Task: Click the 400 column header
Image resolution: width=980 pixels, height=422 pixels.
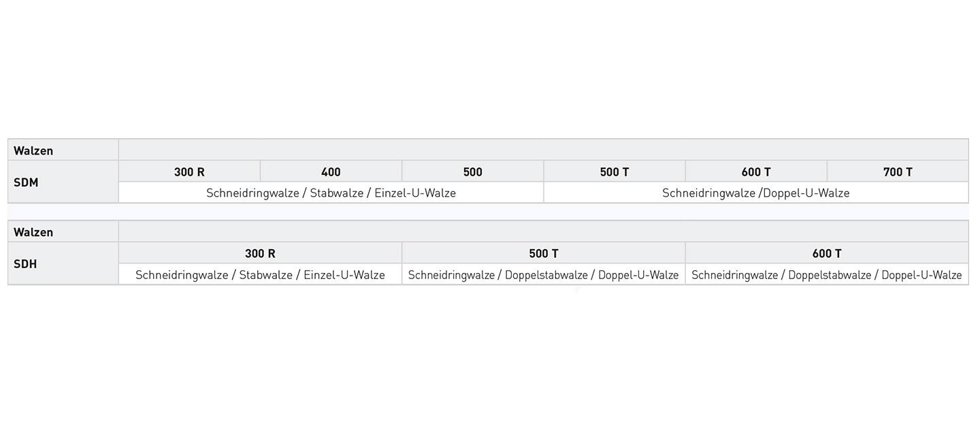Action: click(331, 172)
